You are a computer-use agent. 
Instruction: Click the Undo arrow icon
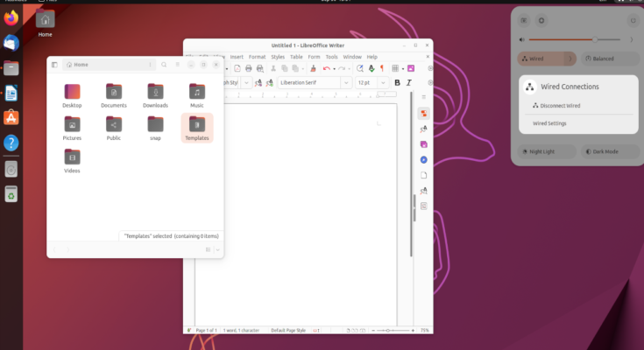click(x=326, y=68)
